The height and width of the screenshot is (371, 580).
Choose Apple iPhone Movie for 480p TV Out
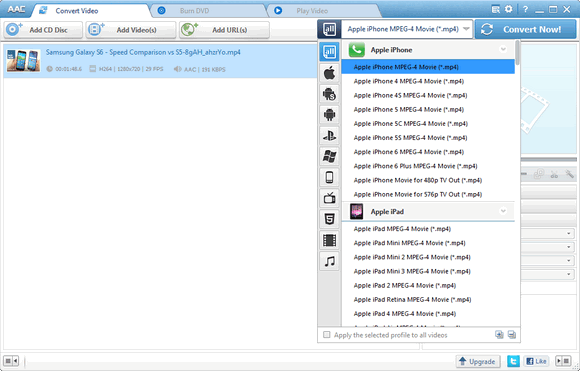pos(428,180)
